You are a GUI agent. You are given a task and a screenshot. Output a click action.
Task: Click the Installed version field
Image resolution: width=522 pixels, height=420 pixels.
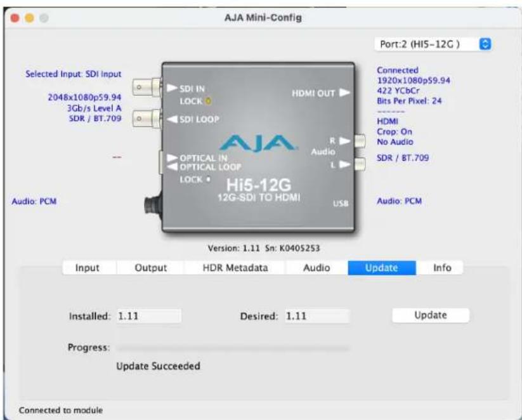(149, 316)
